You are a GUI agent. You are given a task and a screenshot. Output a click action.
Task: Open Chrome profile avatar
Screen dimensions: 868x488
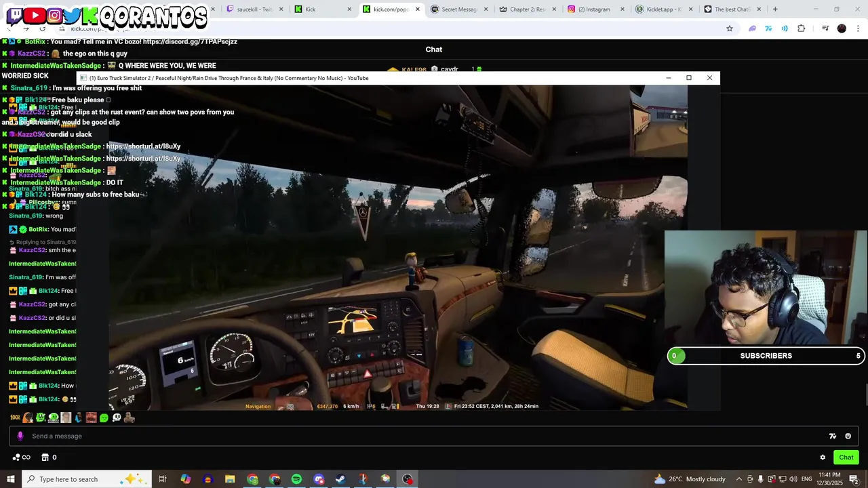pyautogui.click(x=842, y=28)
